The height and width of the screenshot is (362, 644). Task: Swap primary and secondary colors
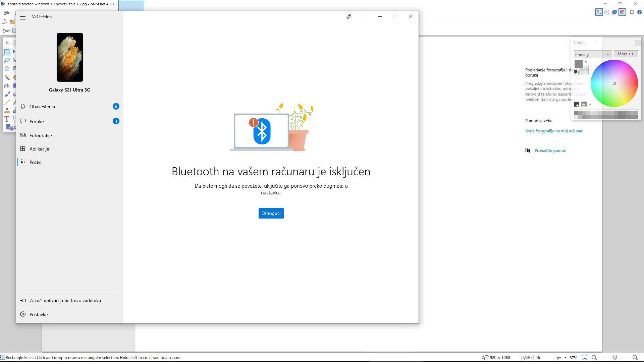pos(586,63)
